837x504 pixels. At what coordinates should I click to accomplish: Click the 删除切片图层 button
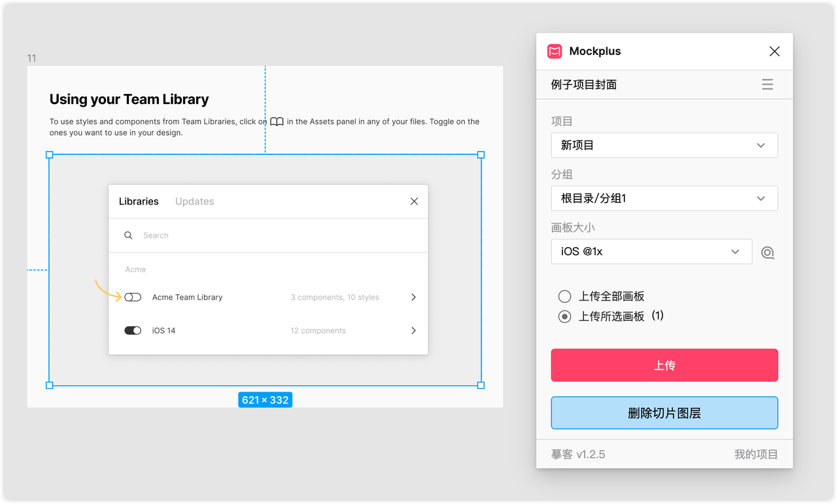click(x=664, y=413)
